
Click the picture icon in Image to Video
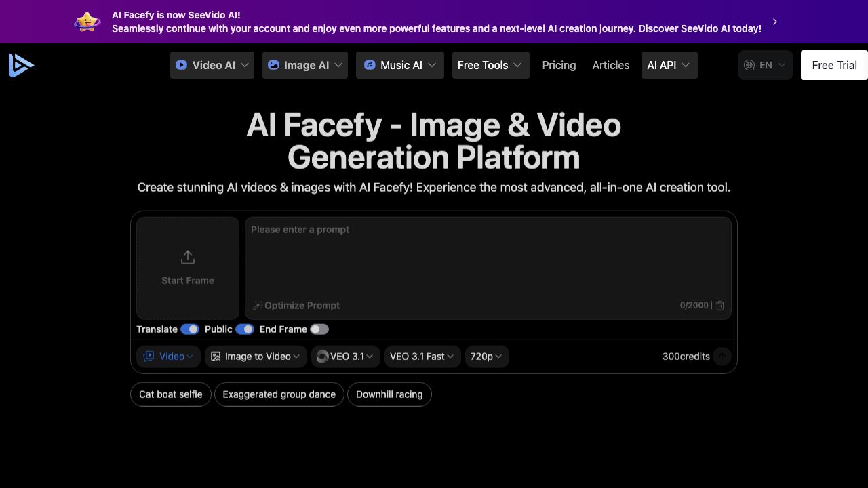tap(216, 357)
